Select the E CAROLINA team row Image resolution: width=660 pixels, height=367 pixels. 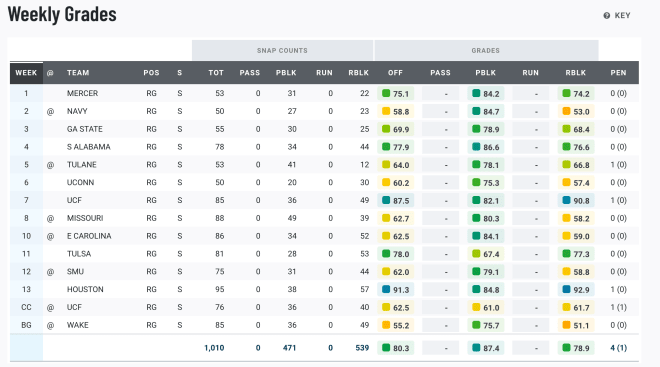coord(324,236)
